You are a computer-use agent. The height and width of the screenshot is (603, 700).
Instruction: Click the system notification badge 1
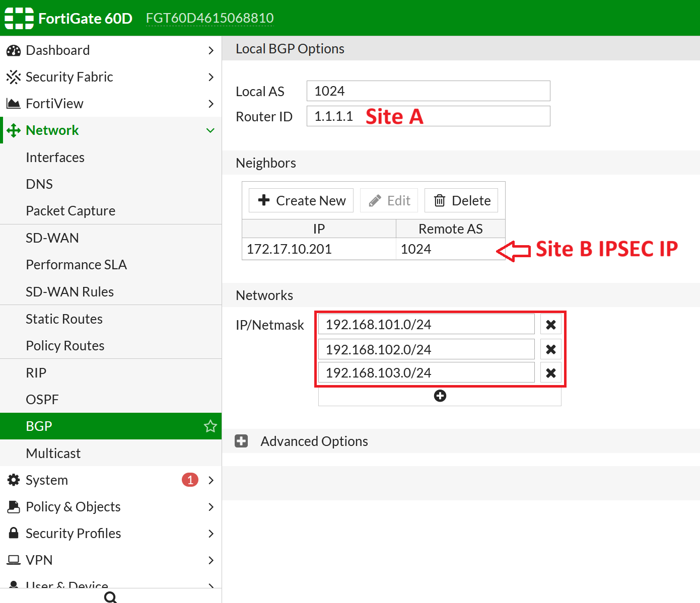190,480
